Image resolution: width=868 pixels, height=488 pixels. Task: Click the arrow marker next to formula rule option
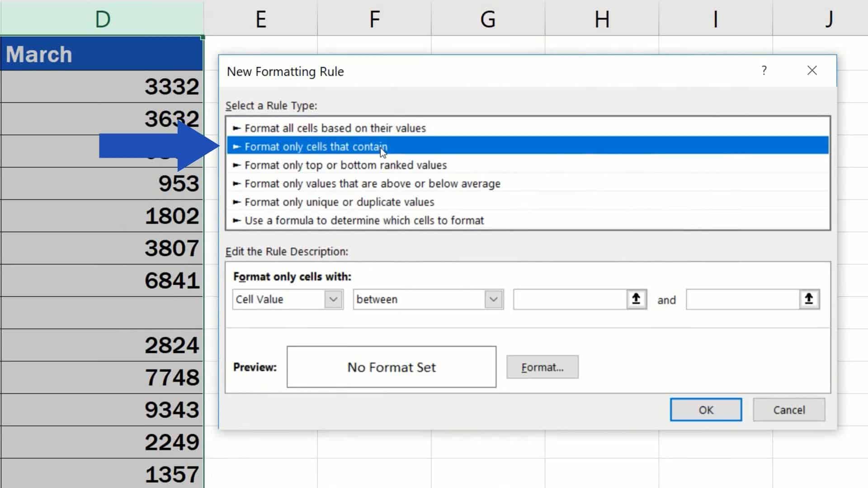[x=236, y=221]
